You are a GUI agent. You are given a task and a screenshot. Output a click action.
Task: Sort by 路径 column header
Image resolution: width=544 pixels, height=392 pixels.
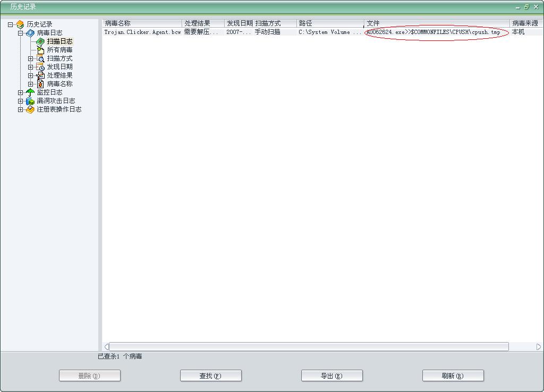(330, 23)
